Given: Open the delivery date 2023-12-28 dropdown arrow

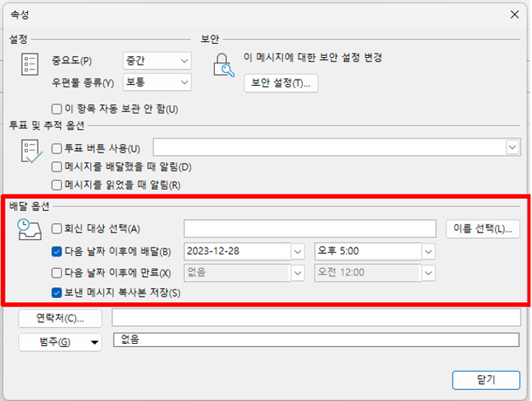Looking at the screenshot, I should point(297,252).
